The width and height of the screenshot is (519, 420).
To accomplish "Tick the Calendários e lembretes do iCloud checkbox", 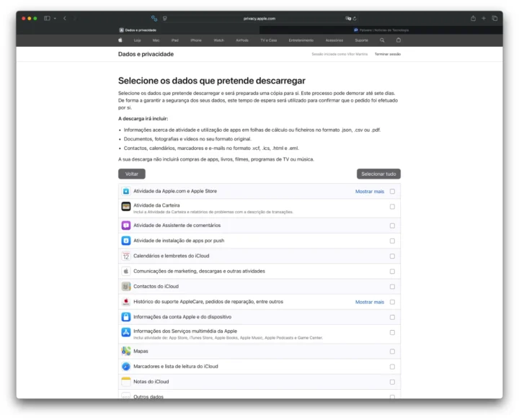I will coord(392,256).
